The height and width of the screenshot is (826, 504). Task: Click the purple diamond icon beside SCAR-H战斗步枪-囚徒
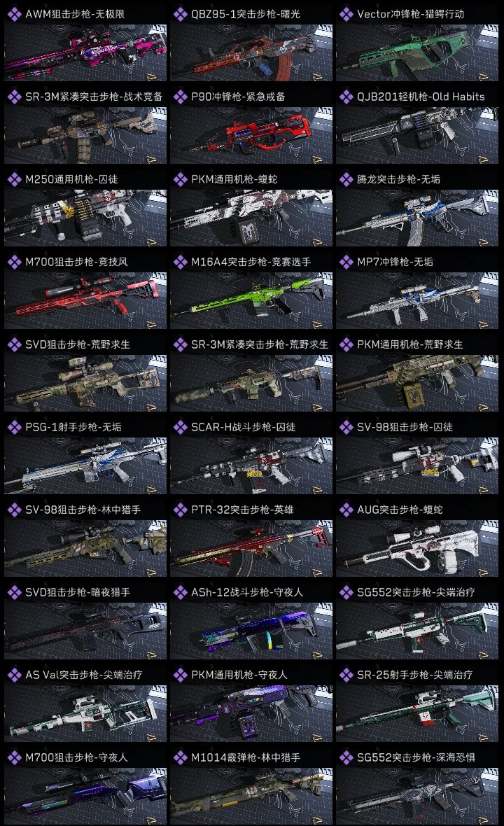click(180, 427)
